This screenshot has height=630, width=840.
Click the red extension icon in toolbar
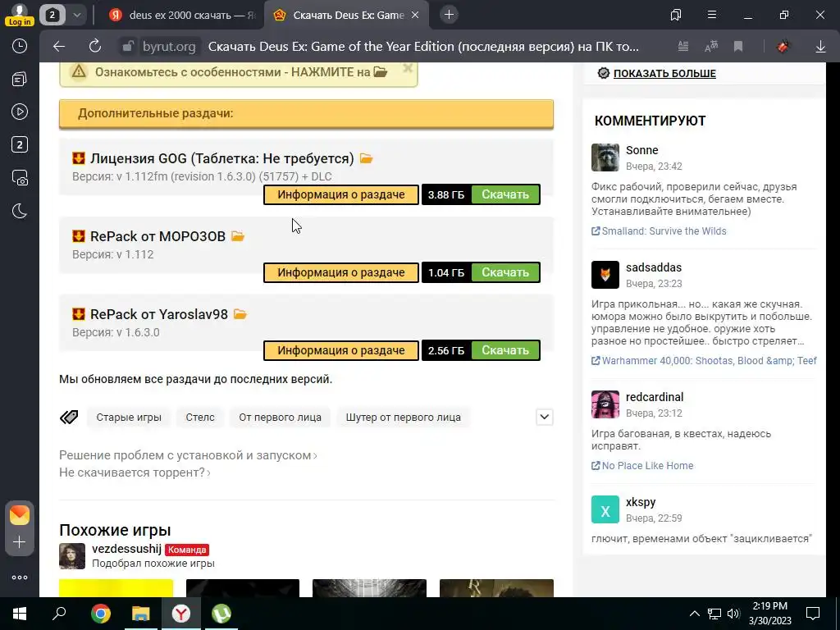(x=783, y=47)
